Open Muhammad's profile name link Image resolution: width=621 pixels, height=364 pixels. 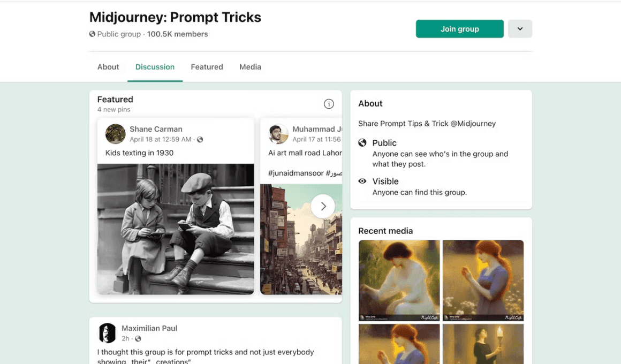click(x=317, y=129)
